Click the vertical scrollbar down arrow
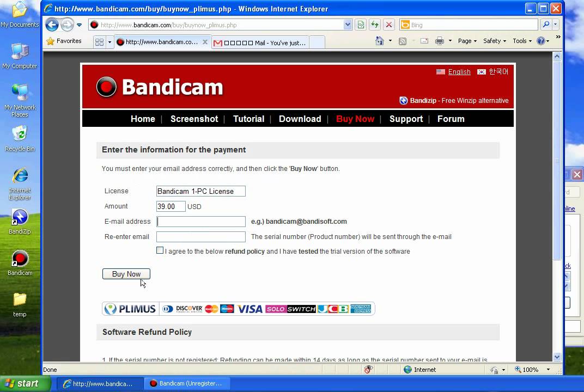This screenshot has width=584, height=392. [557, 357]
